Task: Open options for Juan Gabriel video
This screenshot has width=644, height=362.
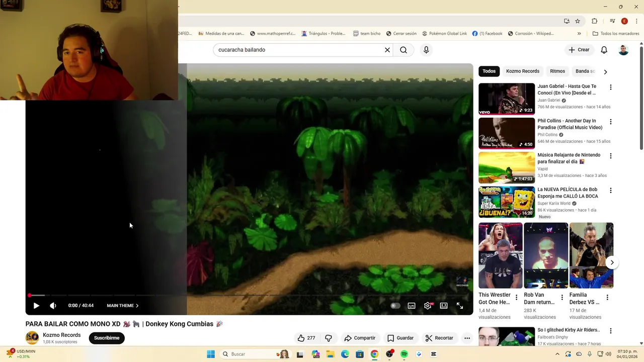Action: pos(611,87)
